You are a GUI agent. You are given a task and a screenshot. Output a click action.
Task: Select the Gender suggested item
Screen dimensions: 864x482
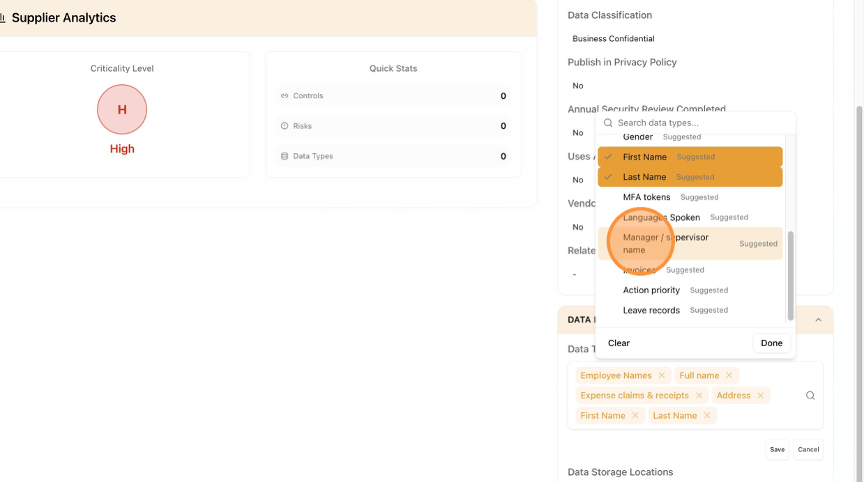[x=638, y=137]
